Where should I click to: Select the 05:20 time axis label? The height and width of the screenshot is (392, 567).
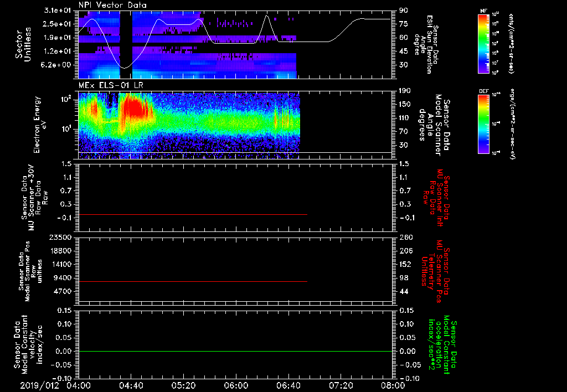click(183, 385)
